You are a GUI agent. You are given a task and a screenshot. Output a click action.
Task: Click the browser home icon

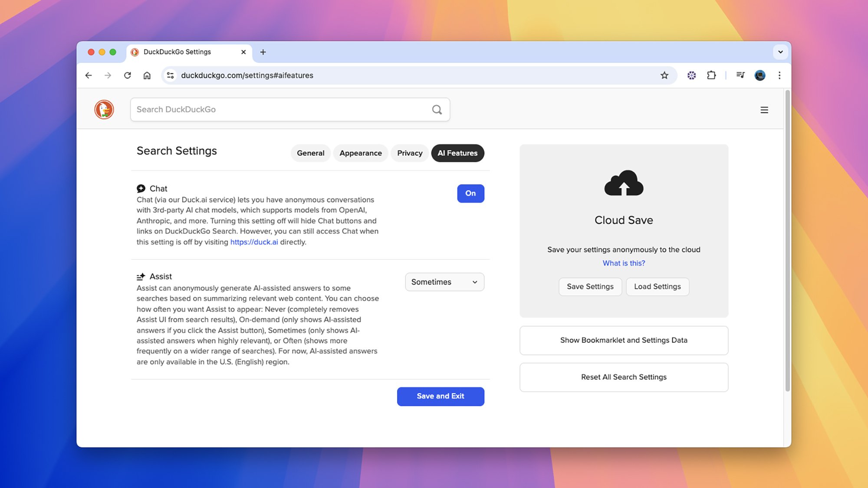coord(147,75)
